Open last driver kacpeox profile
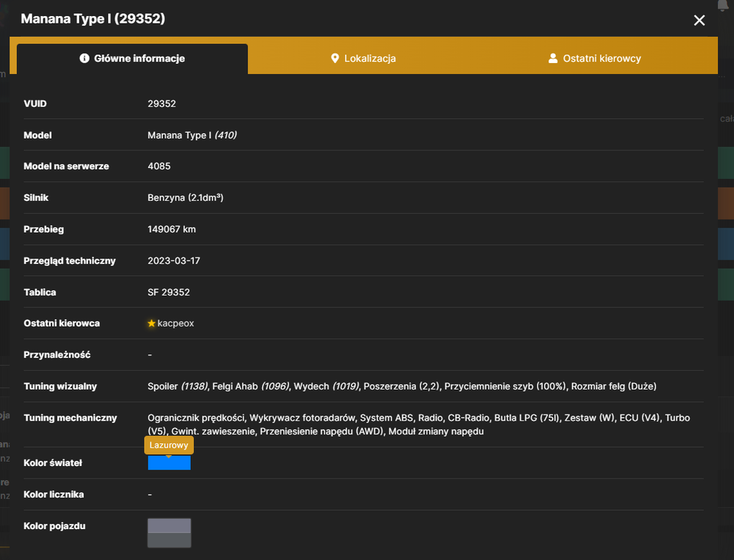734x560 pixels. [175, 323]
